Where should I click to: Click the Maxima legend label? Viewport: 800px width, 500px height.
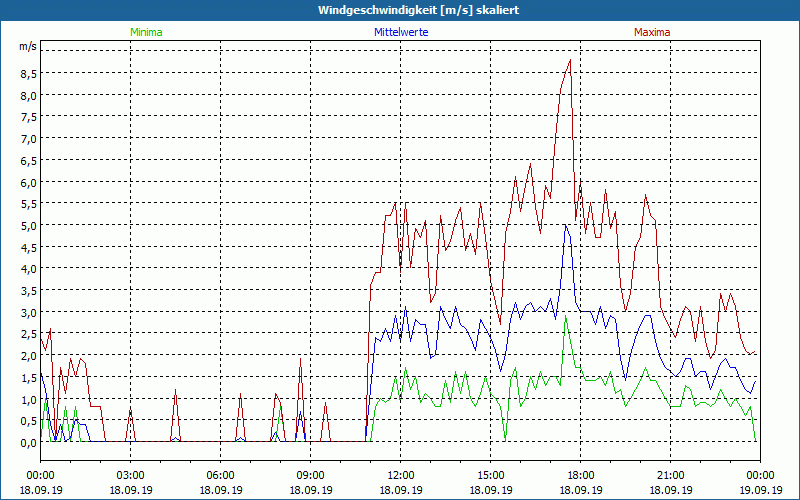pyautogui.click(x=652, y=32)
